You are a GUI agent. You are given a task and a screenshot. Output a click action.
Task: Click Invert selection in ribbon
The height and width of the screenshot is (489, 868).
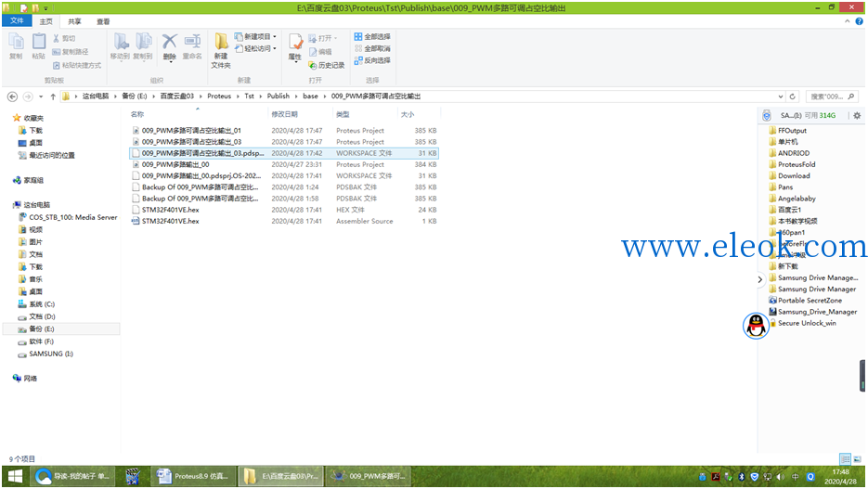point(372,60)
